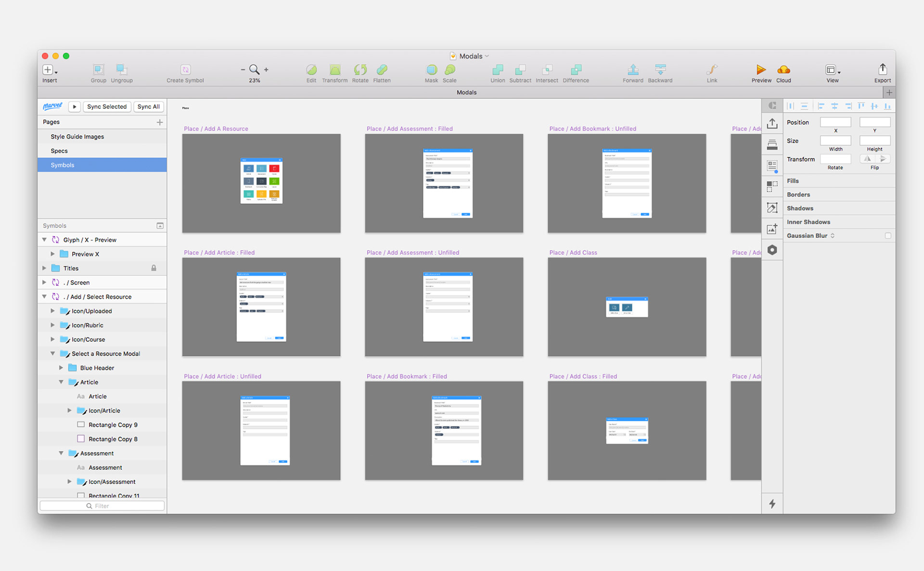Click the hexagon plugin icon in side strip

[772, 250]
